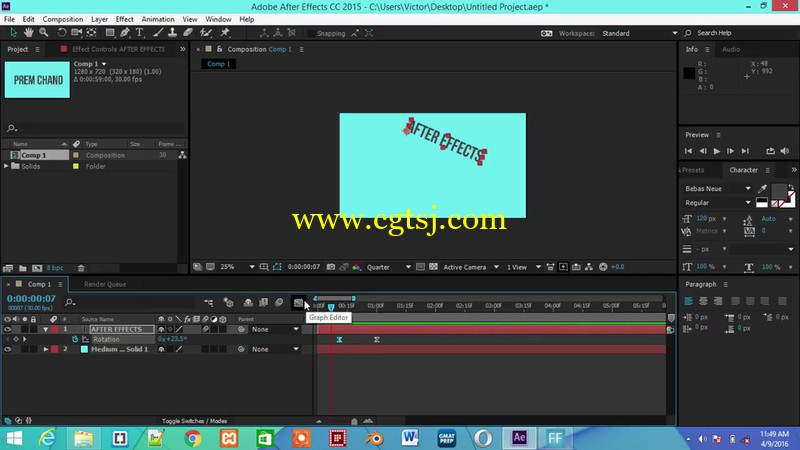Select the Horizontal Type tool
Image resolution: width=800 pixels, height=450 pixels.
139,33
